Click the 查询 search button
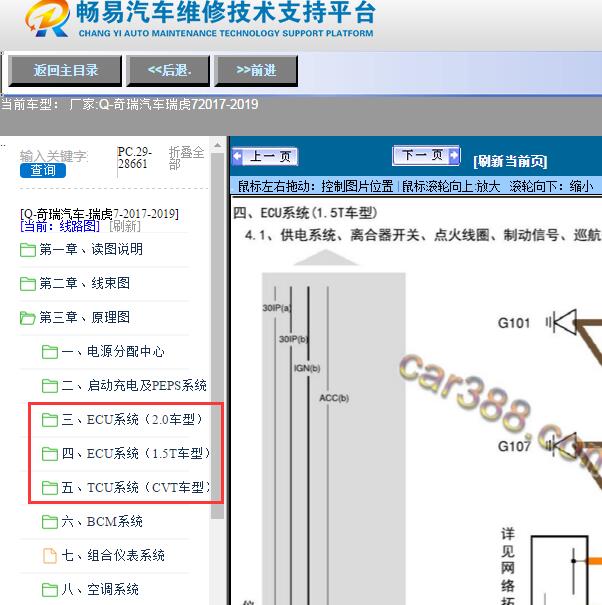The height and width of the screenshot is (605, 602). click(x=43, y=170)
